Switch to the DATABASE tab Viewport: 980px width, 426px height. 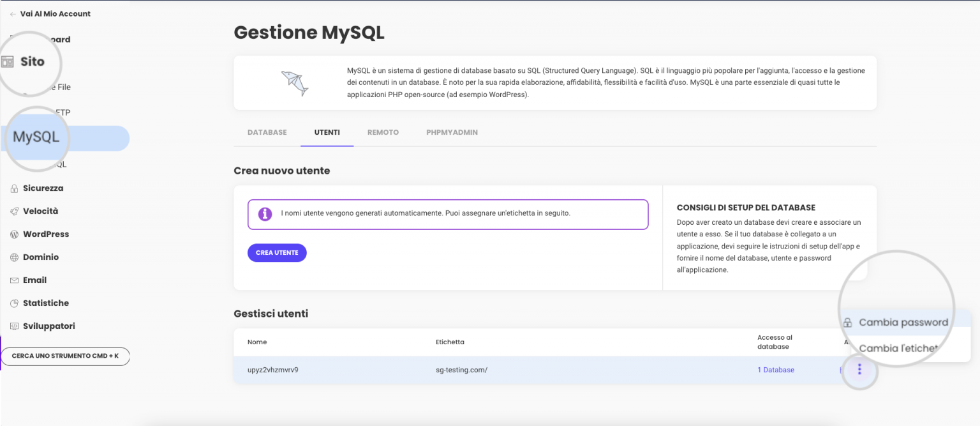click(267, 132)
